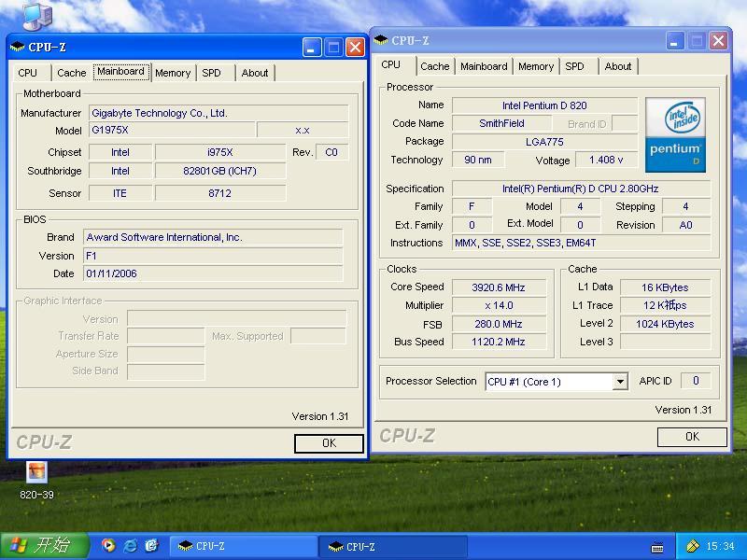The width and height of the screenshot is (747, 560).
Task: Open SPD tab in left window
Action: (x=212, y=73)
